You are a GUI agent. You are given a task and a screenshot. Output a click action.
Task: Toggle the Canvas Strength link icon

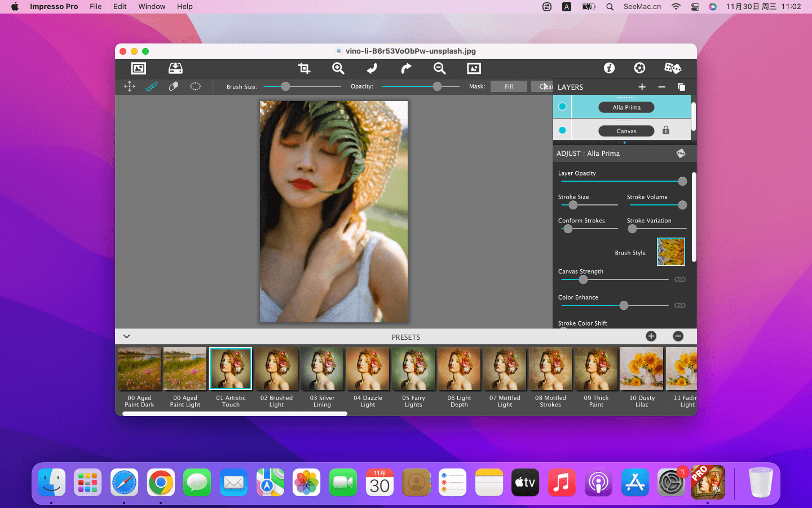680,279
